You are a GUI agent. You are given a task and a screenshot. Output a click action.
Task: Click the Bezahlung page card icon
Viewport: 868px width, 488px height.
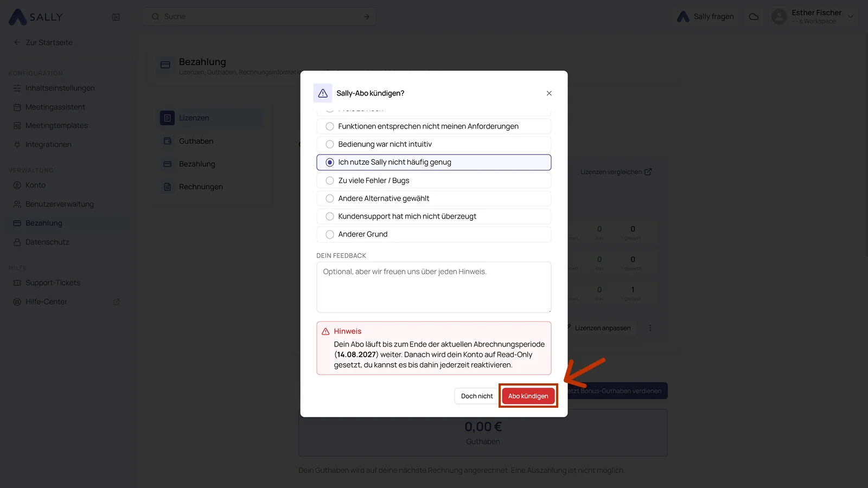165,65
